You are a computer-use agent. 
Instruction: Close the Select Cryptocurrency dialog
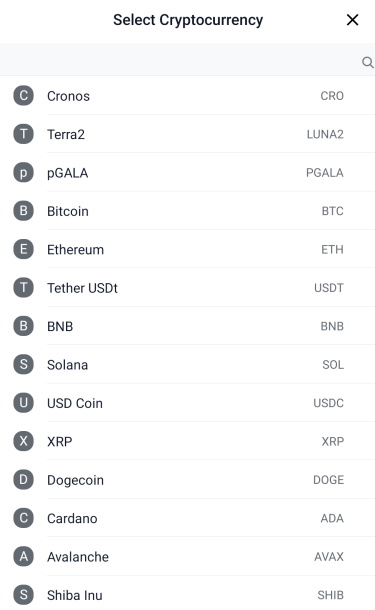pos(352,20)
